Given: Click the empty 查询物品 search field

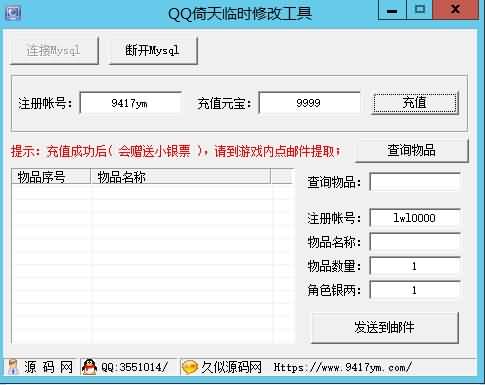Looking at the screenshot, I should (x=415, y=182).
